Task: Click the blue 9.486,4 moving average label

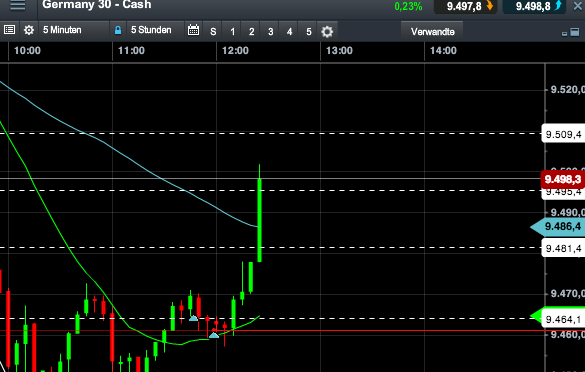Action: 559,226
